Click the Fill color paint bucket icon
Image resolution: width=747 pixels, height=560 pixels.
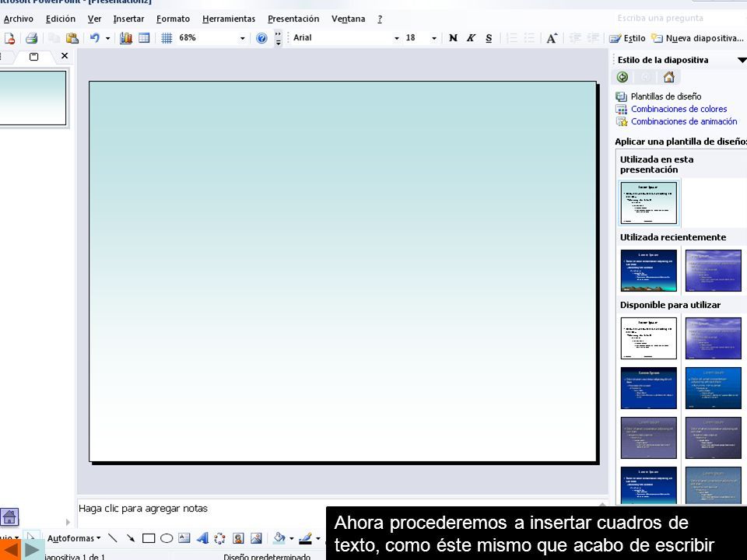(x=279, y=538)
